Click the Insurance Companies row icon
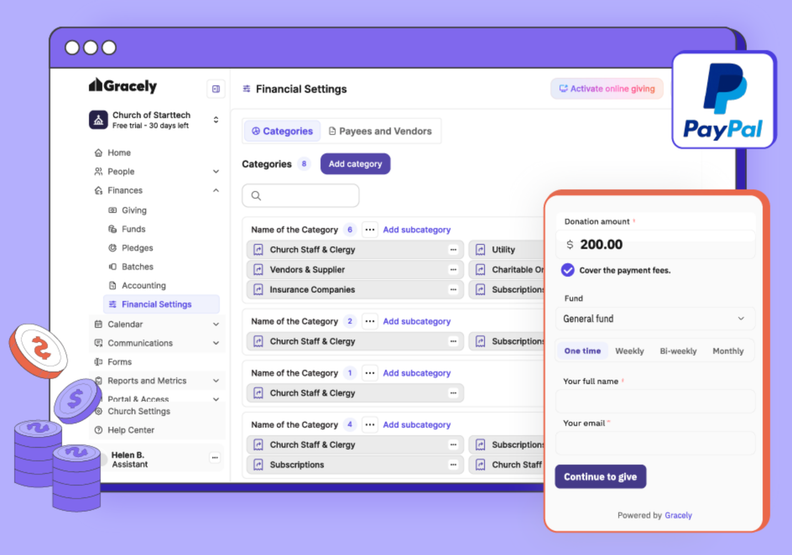 tap(258, 289)
